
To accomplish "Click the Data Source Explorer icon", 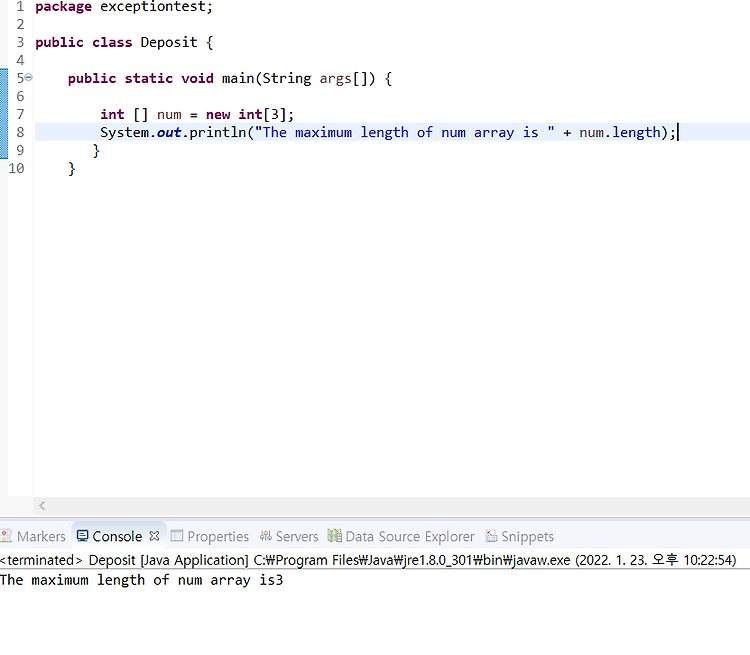I will point(335,536).
